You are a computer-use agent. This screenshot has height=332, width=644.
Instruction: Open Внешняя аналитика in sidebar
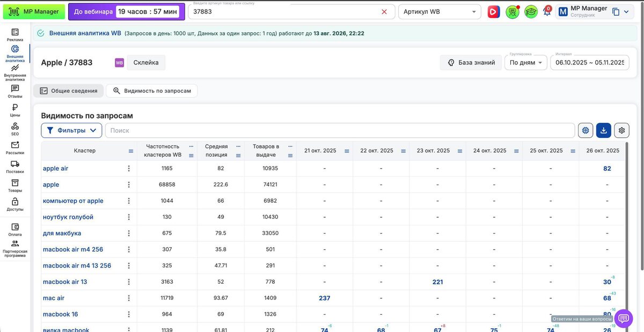click(x=15, y=54)
